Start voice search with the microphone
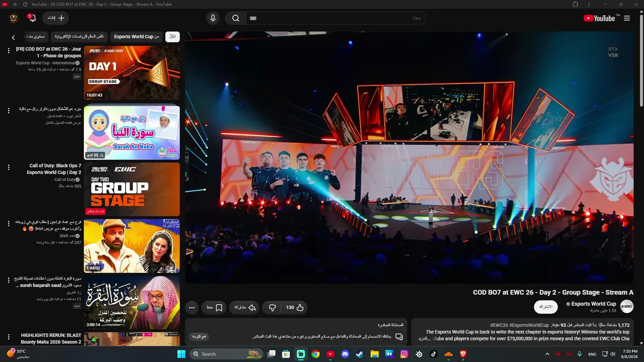The width and height of the screenshot is (644, 362). [213, 18]
